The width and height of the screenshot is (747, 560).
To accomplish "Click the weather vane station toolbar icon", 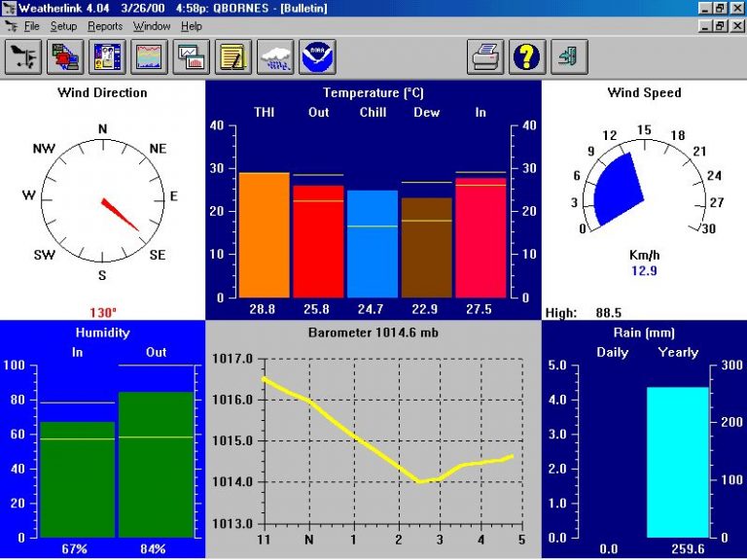I will [x=23, y=57].
